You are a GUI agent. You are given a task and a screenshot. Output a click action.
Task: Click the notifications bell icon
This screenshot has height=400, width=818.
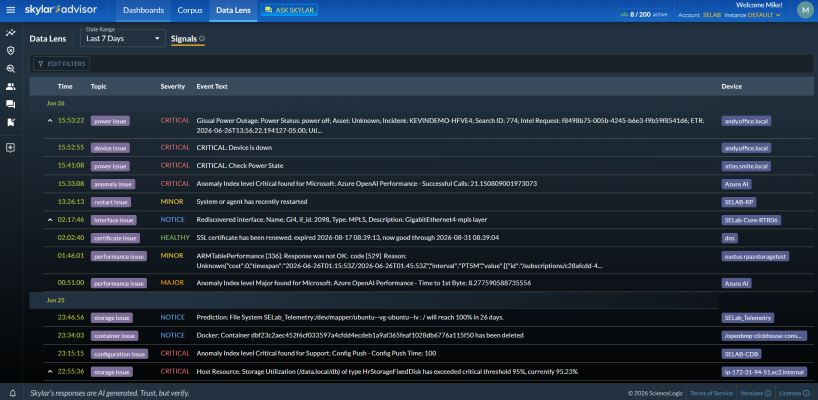(x=13, y=393)
